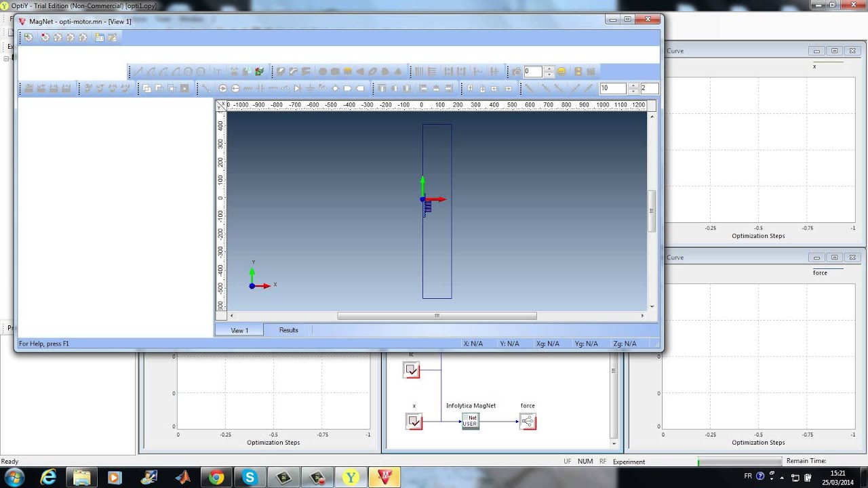Select the 'force' output block
This screenshot has width=868, height=488.
[528, 422]
